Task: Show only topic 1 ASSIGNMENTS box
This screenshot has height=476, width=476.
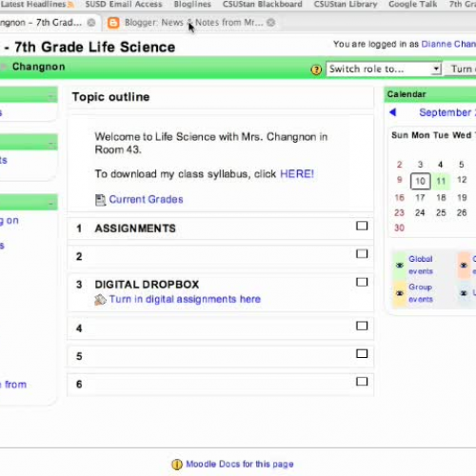Action: tap(362, 226)
